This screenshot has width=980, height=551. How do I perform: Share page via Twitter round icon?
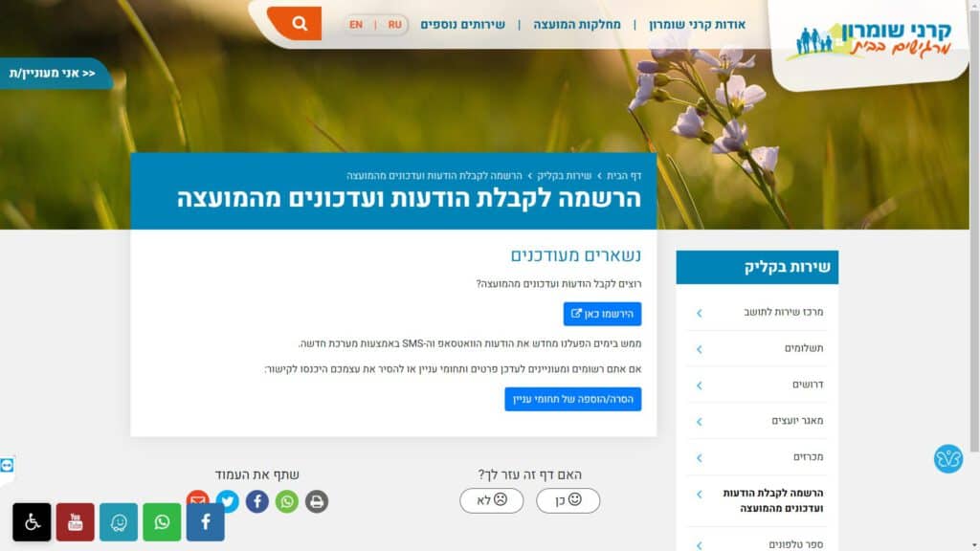click(228, 501)
